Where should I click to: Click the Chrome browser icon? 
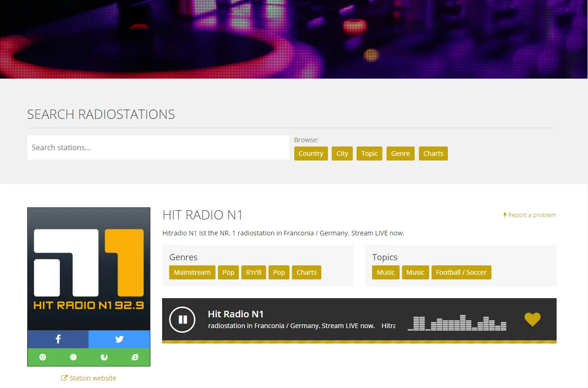pyautogui.click(x=43, y=357)
